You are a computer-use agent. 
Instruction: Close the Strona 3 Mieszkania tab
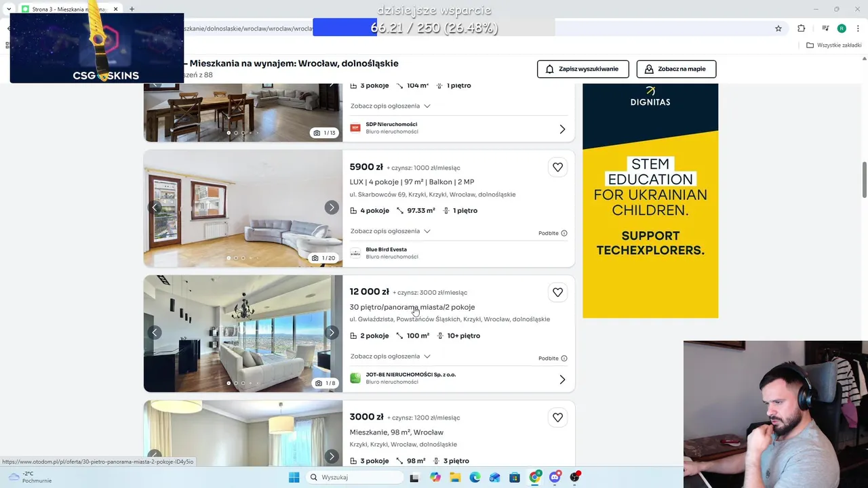(x=116, y=9)
